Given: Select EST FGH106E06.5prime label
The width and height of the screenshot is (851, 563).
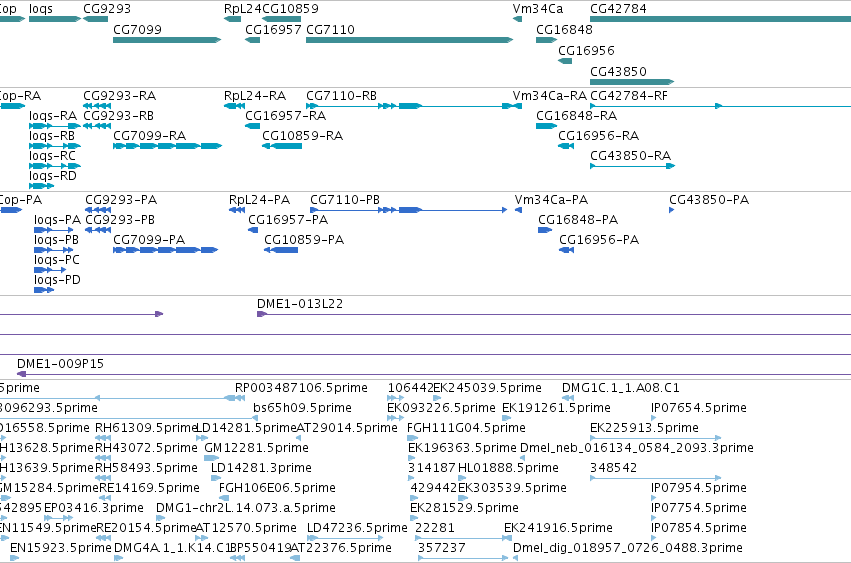Looking at the screenshot, I should pyautogui.click(x=277, y=488).
